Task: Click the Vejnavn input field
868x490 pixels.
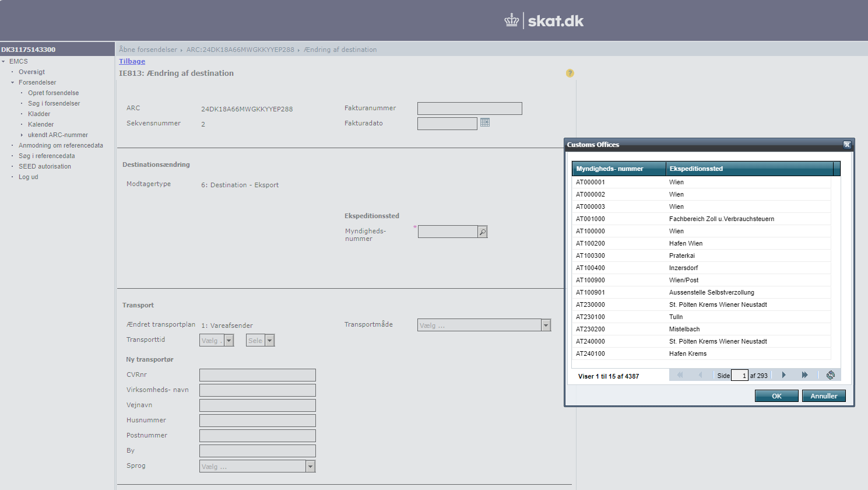Action: [x=257, y=405]
